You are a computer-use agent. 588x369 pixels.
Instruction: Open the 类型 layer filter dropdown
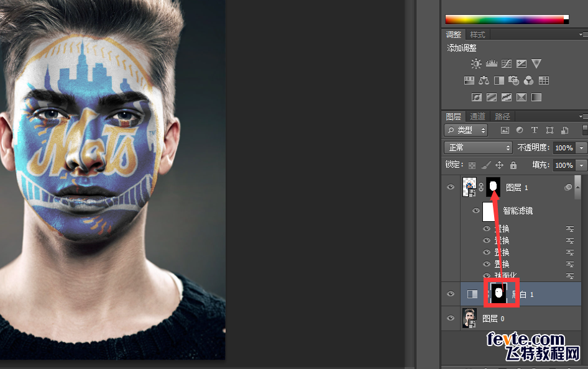(466, 130)
